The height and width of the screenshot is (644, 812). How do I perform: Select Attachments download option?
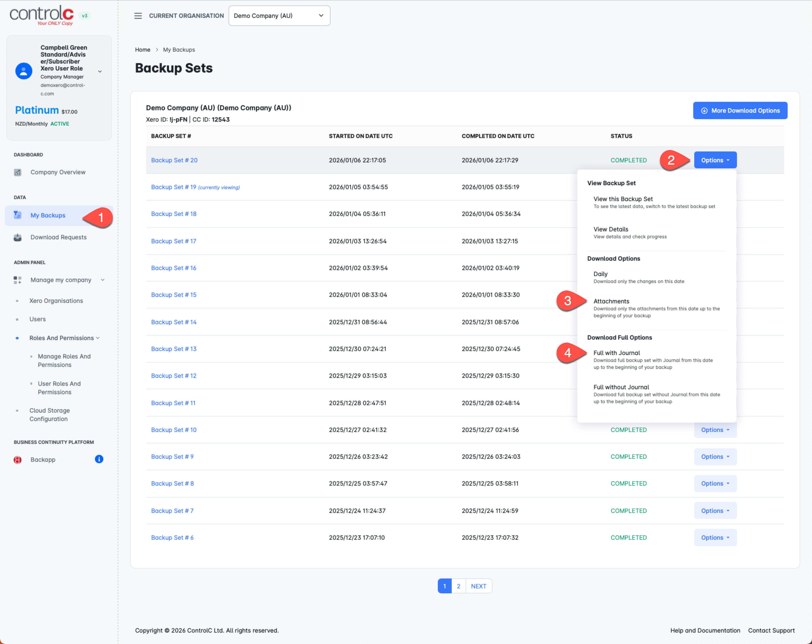click(x=611, y=301)
